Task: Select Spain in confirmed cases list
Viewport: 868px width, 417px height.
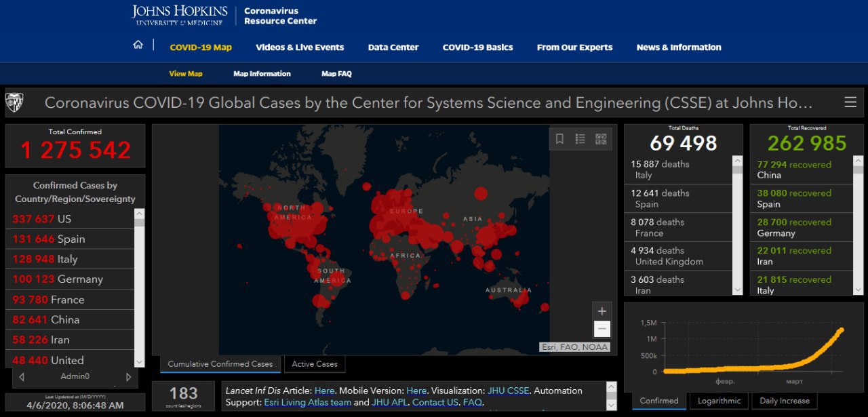Action: tap(71, 239)
